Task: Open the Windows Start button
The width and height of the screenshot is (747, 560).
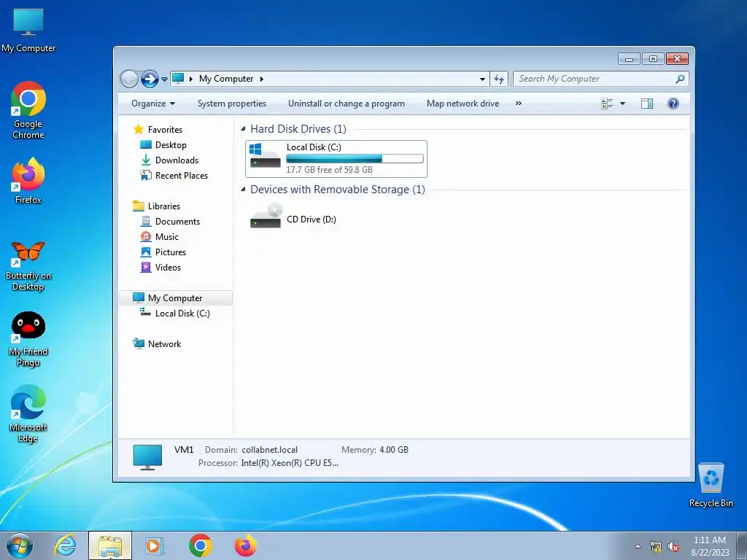Action: coord(20,545)
